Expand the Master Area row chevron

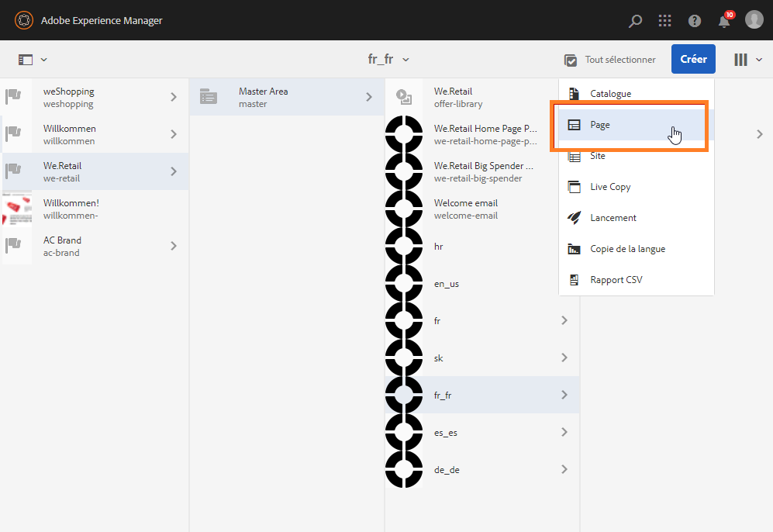pos(369,97)
